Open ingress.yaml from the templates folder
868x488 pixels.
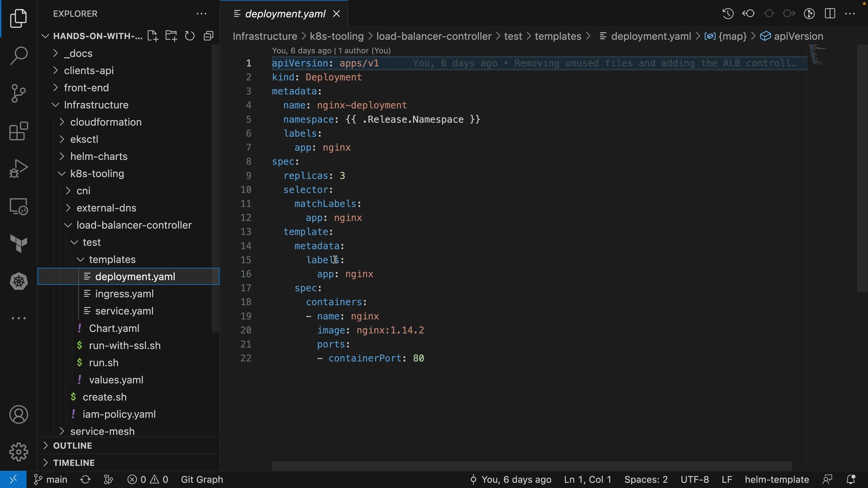click(x=124, y=294)
